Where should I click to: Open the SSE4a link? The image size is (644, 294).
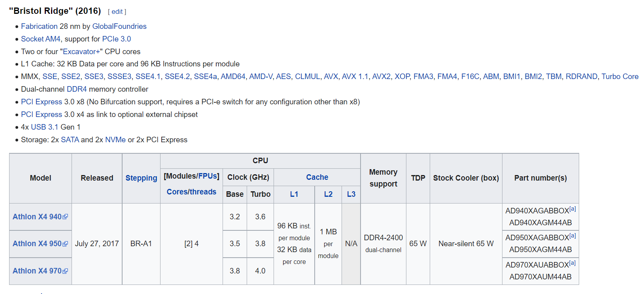[x=205, y=76]
